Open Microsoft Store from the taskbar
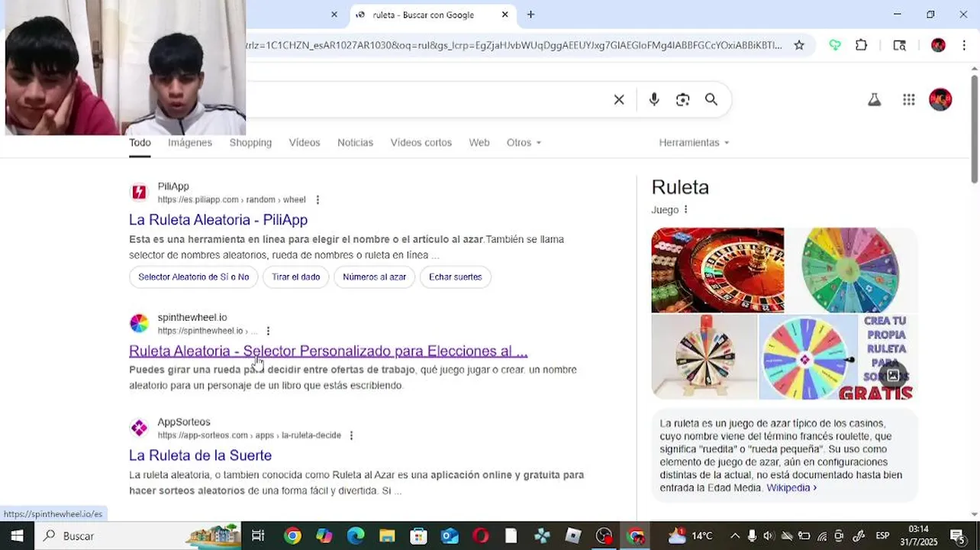The height and width of the screenshot is (550, 980). [418, 535]
